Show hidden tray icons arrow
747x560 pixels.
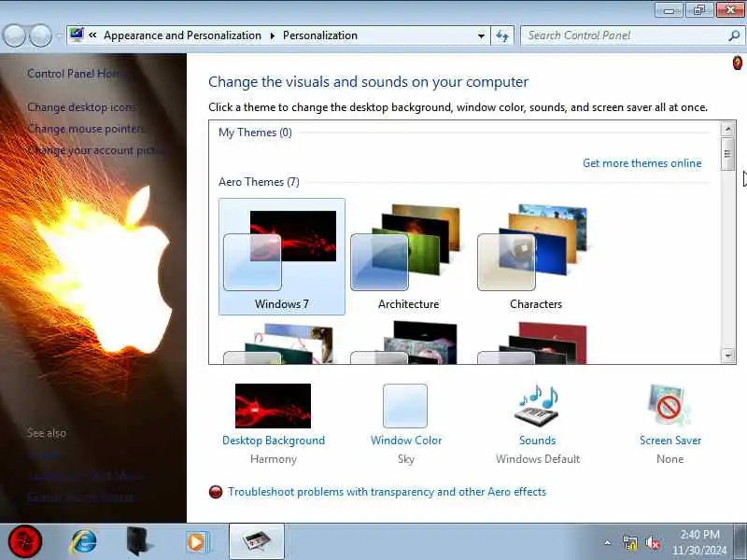click(607, 542)
